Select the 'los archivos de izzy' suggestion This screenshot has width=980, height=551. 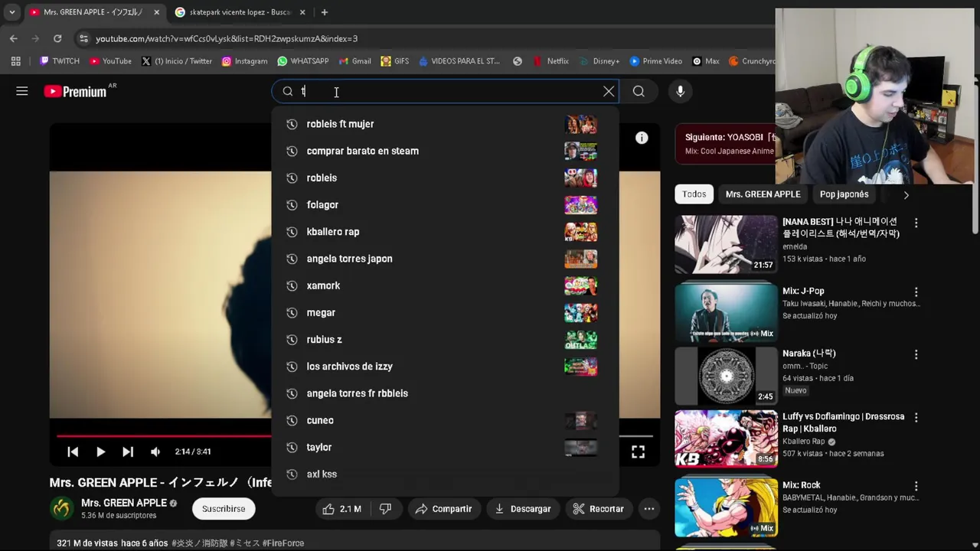pos(445,367)
